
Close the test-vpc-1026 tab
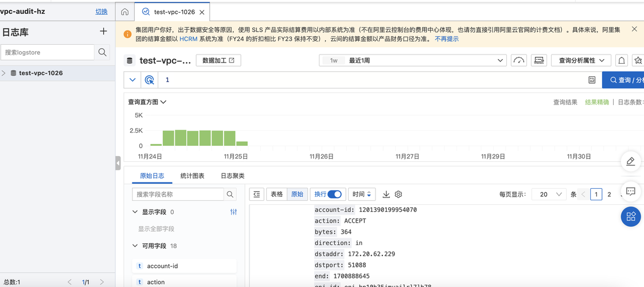(202, 12)
